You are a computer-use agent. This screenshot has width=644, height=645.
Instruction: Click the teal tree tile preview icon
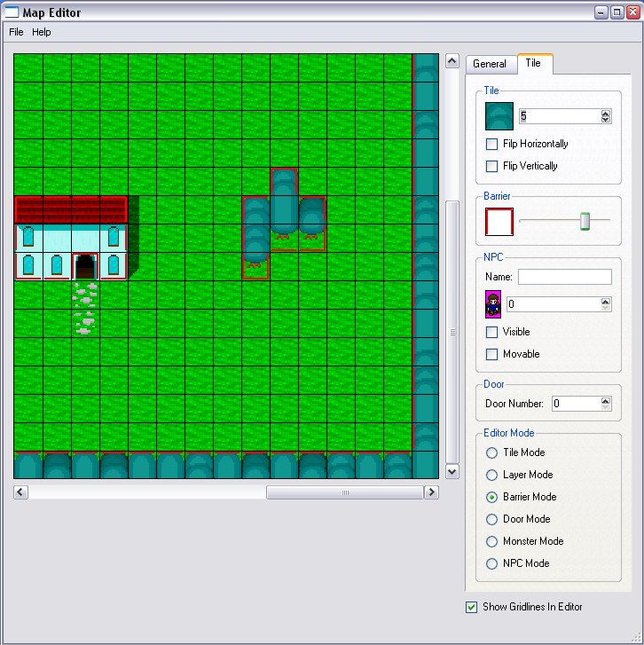point(499,116)
